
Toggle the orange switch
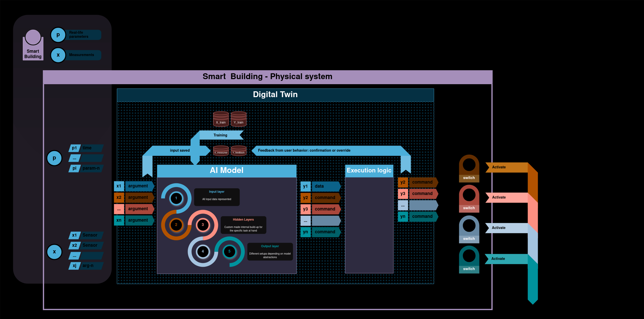click(469, 169)
